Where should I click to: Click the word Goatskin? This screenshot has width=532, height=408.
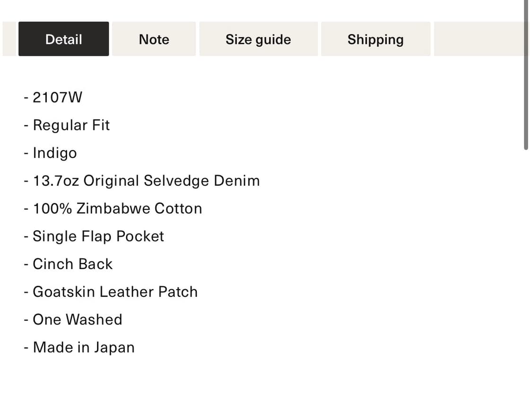tap(64, 292)
